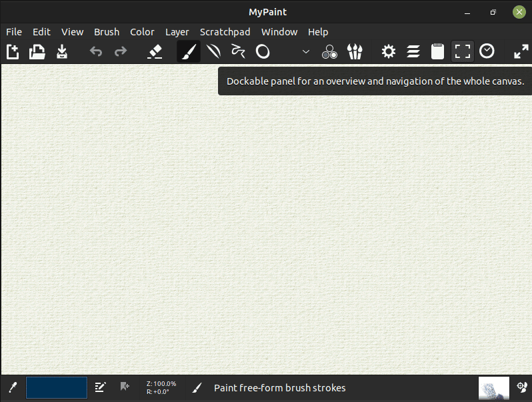
Task: Open the brush settings gear icon
Action: (389, 51)
